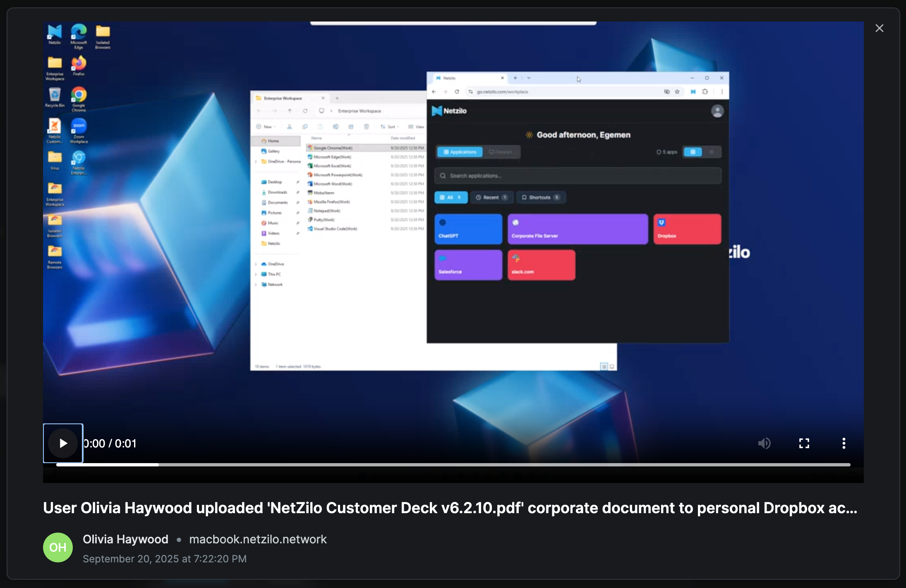Switch to the Shortcuts filter tab

point(541,197)
